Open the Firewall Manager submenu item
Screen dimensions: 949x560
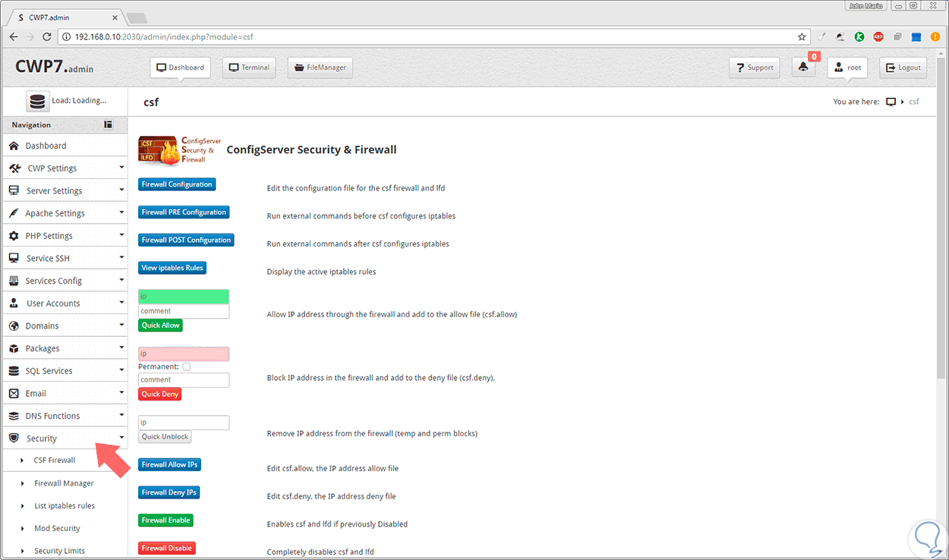pos(64,483)
